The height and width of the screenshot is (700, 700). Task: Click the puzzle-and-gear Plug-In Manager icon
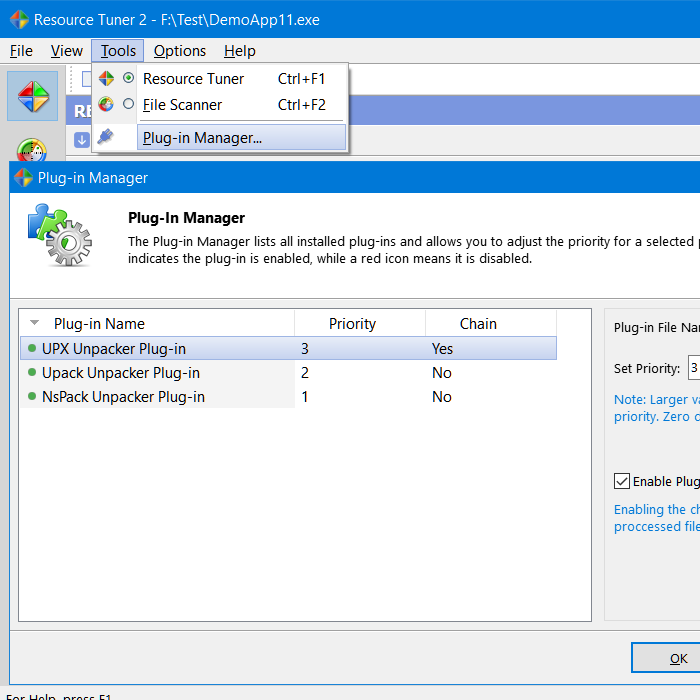coord(60,235)
